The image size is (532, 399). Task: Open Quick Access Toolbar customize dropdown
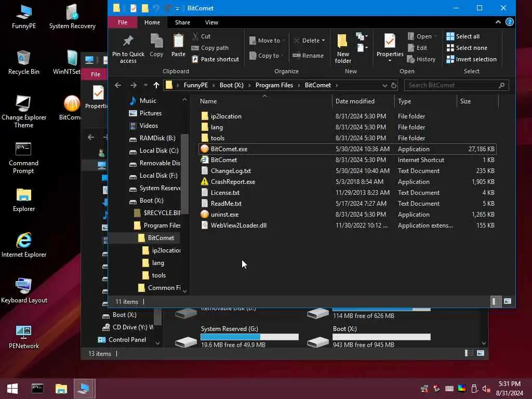pyautogui.click(x=177, y=8)
